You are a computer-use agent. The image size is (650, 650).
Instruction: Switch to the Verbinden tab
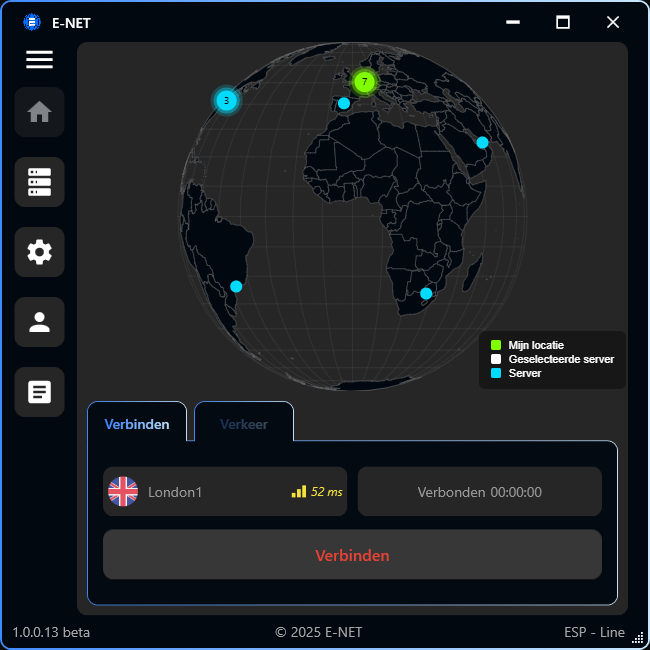tap(137, 424)
